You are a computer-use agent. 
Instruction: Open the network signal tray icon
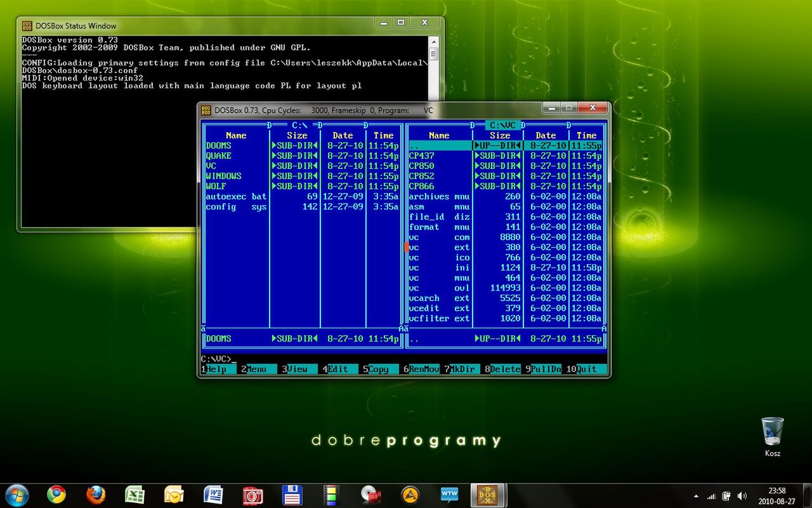click(x=711, y=496)
